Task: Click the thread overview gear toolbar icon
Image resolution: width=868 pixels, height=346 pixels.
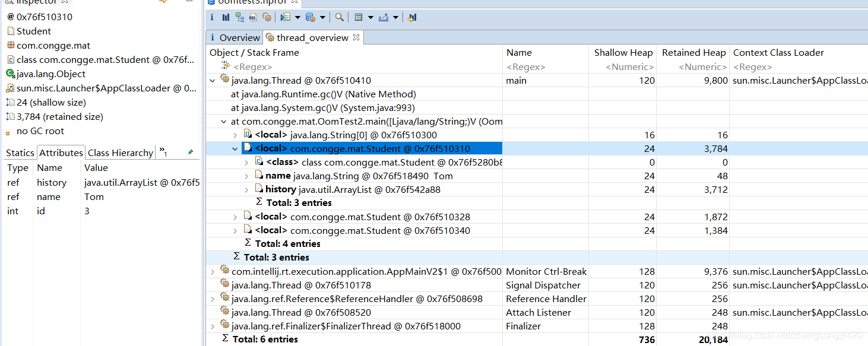Action: click(267, 18)
